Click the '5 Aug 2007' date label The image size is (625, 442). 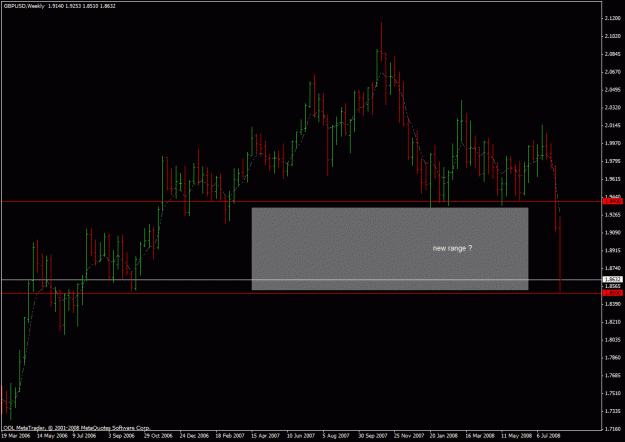(x=336, y=436)
